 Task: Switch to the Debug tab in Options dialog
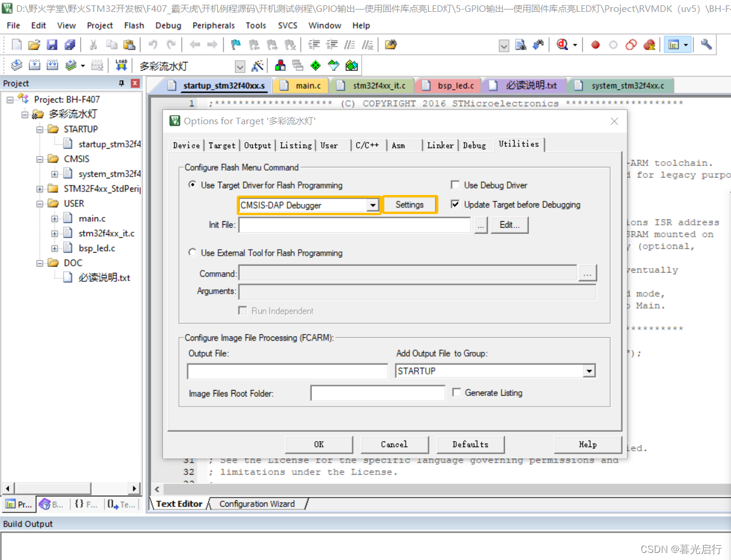474,145
